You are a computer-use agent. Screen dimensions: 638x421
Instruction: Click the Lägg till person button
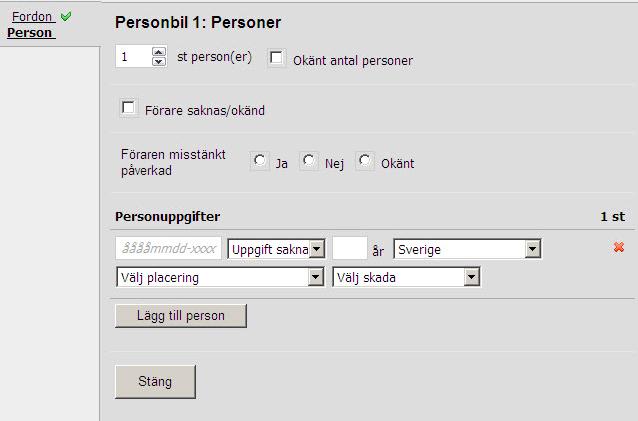(x=181, y=316)
